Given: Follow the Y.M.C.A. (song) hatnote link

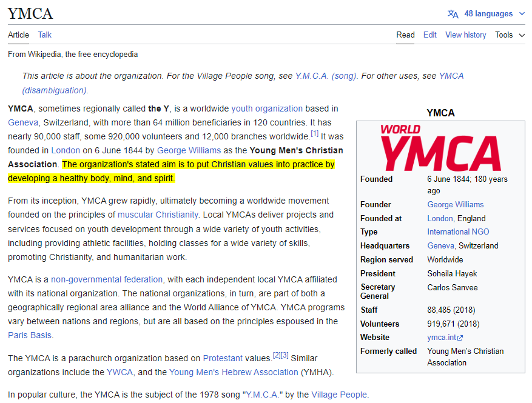Looking at the screenshot, I should click(325, 76).
